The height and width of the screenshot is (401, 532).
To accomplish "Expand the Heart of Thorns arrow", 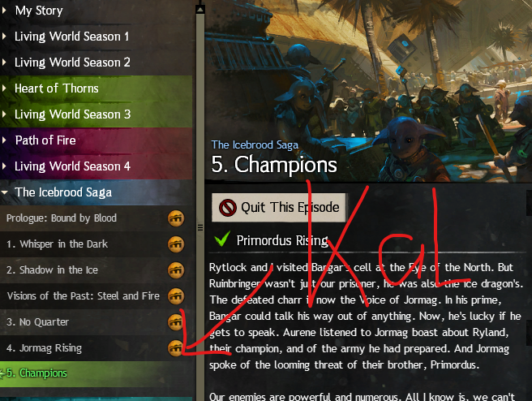I will coord(4,88).
